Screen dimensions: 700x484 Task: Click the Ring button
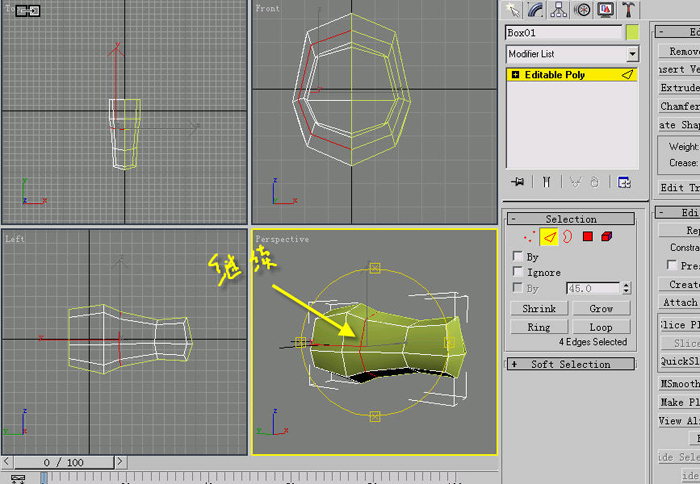[x=539, y=327]
